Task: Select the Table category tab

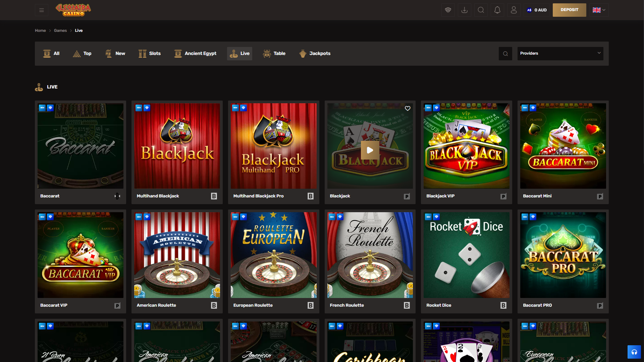Action: point(274,54)
